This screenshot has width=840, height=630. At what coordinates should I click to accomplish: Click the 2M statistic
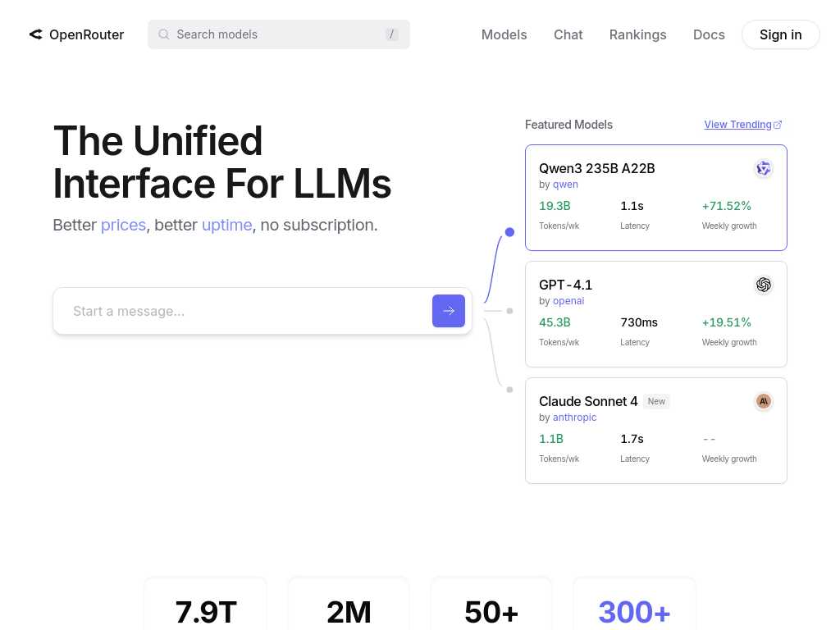pos(348,612)
